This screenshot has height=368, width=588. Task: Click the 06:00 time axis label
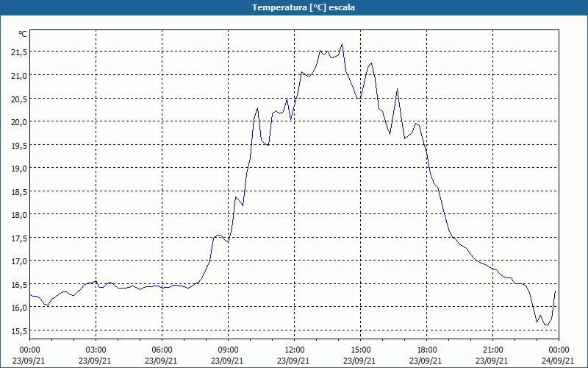click(x=162, y=350)
